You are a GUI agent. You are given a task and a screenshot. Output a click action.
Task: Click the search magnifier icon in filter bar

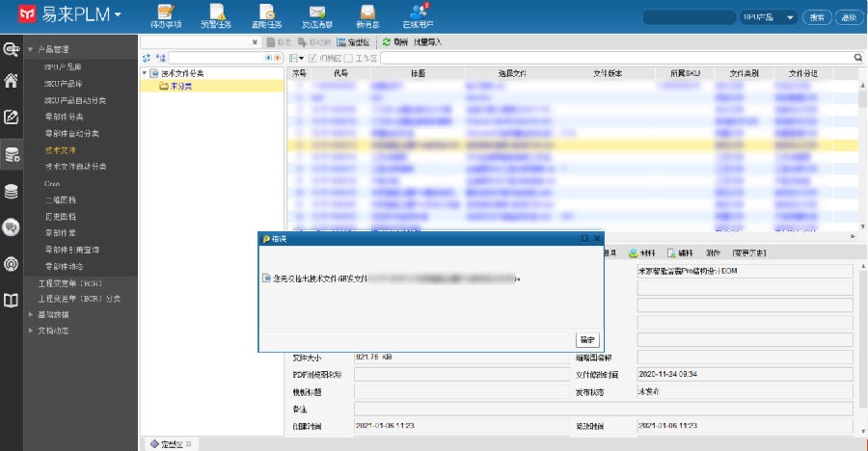(x=858, y=58)
